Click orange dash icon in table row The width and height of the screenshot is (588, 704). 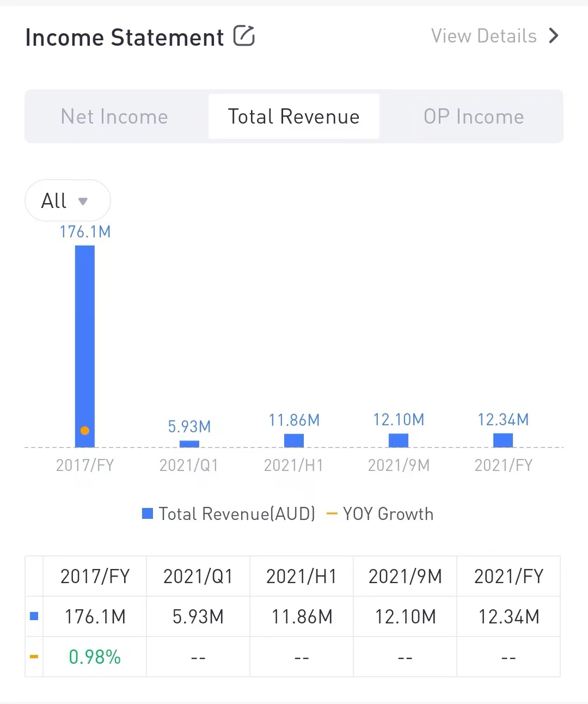pyautogui.click(x=34, y=657)
